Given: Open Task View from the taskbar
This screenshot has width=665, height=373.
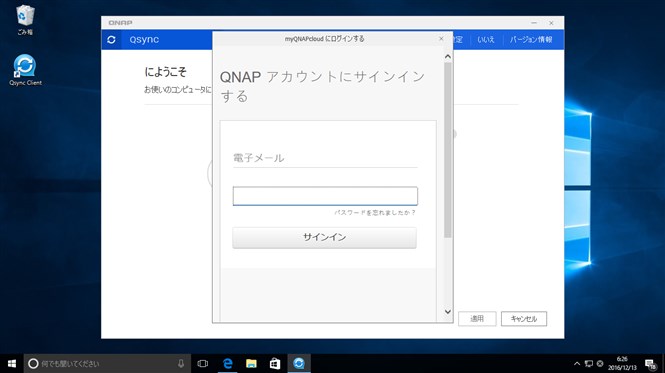Looking at the screenshot, I should click(x=203, y=363).
